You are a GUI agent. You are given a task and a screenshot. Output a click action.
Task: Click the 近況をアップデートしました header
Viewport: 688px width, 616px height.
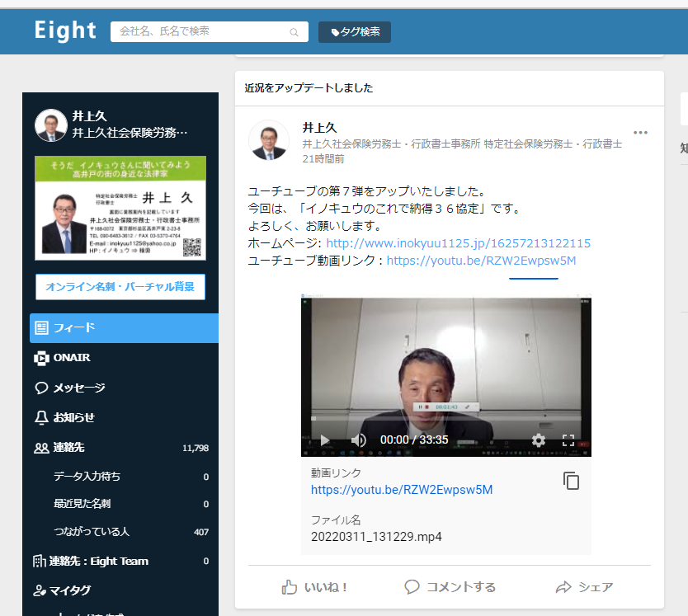coord(309,88)
